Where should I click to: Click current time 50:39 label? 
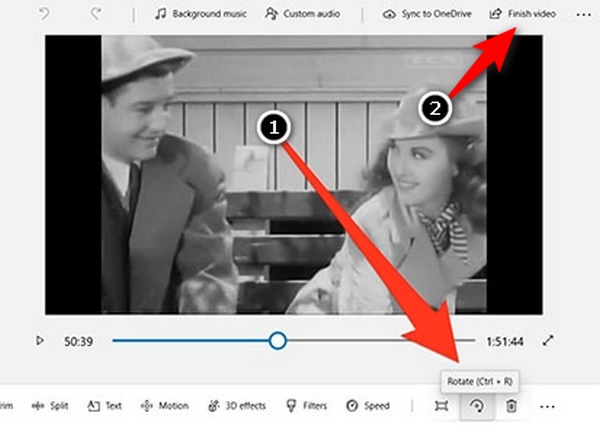tap(78, 341)
